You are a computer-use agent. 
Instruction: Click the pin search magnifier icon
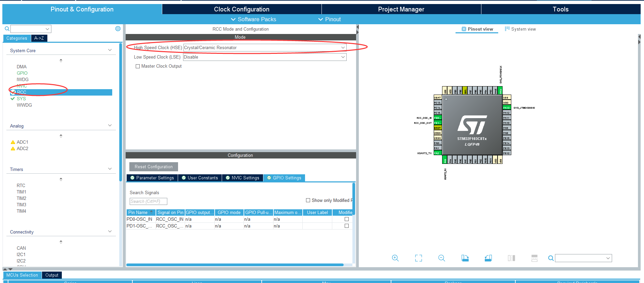tap(551, 258)
